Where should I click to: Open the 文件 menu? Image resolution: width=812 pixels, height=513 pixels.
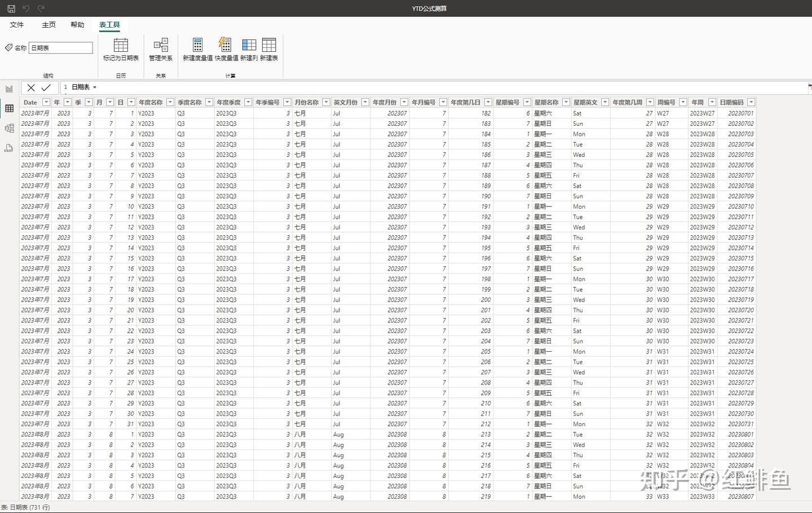coord(17,24)
